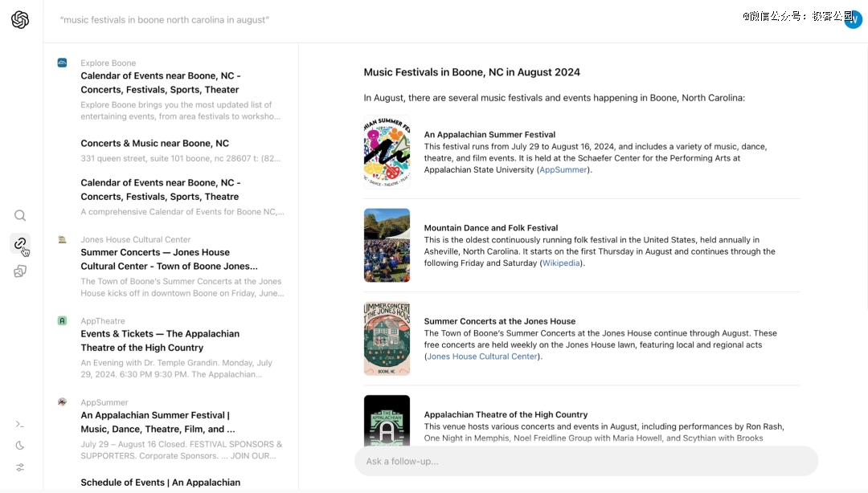868x493 pixels.
Task: Click the "Explore Boone brings you the most updated" snippet
Action: pyautogui.click(x=181, y=111)
